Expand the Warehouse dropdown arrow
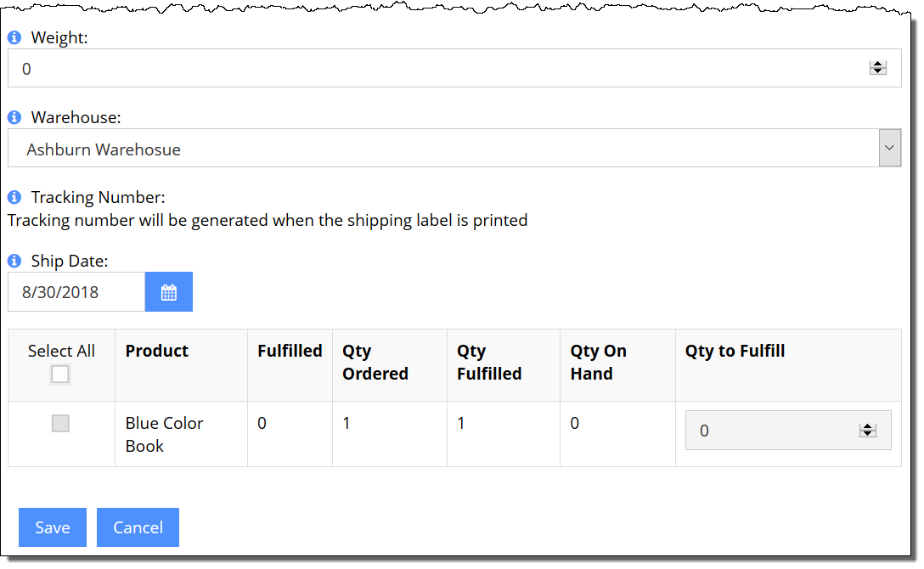Viewport: 924px width, 569px height. click(x=890, y=148)
